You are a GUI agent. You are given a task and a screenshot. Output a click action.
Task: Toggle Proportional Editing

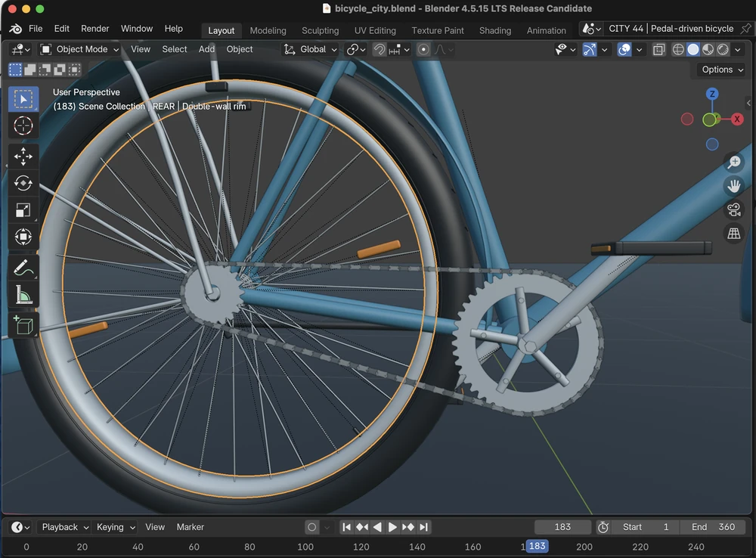click(423, 49)
